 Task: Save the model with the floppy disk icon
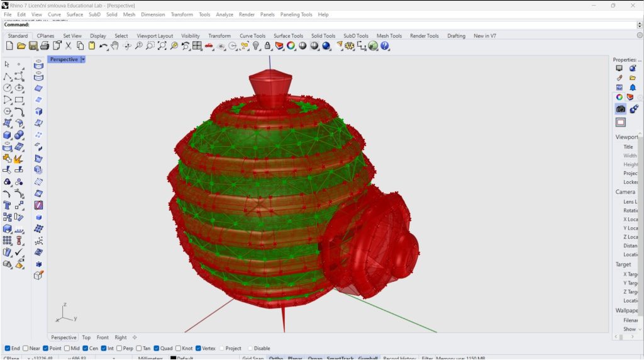[x=33, y=46]
